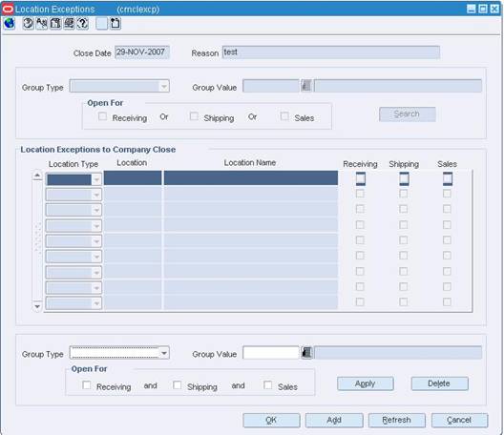The image size is (504, 435).
Task: Open Location Type dropdown in the first row
Action: (x=96, y=179)
